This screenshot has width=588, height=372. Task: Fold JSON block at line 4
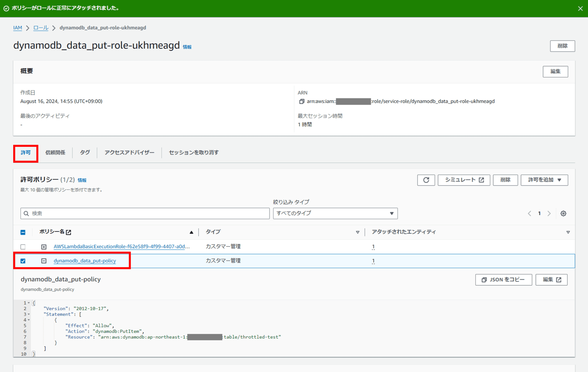(29, 320)
